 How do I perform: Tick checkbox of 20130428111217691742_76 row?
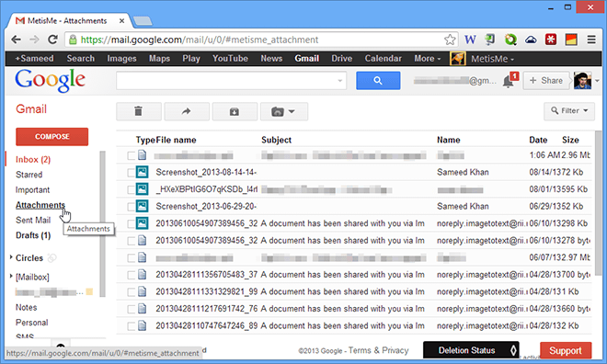point(132,309)
